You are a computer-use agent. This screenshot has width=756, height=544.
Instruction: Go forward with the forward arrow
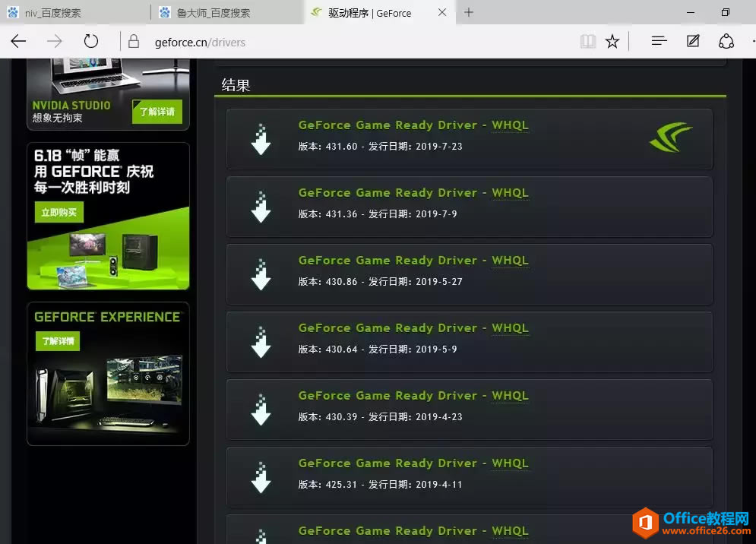point(55,42)
